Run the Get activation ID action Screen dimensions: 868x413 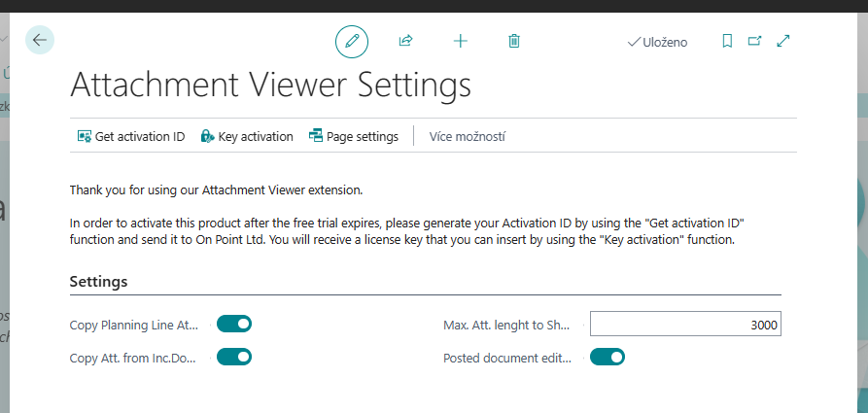point(131,136)
